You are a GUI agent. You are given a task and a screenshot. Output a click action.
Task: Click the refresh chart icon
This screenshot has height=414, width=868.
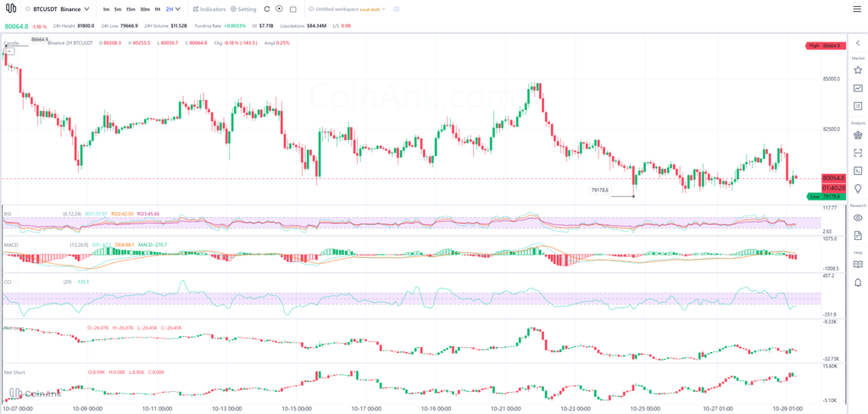(267, 9)
